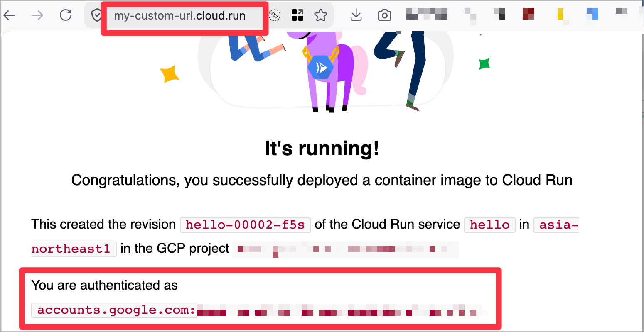Viewport: 644px width, 332px height.
Task: Take a screenshot with the camera icon
Action: tap(385, 16)
